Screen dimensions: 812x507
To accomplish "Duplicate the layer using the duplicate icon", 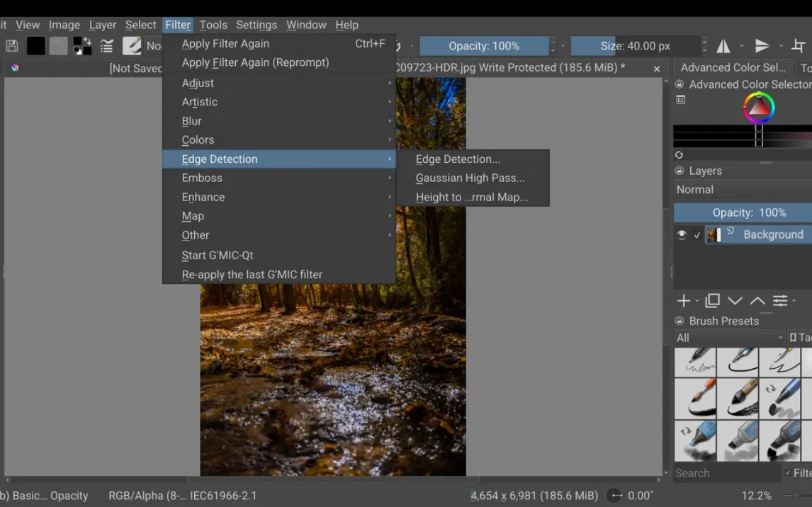I will [x=712, y=301].
